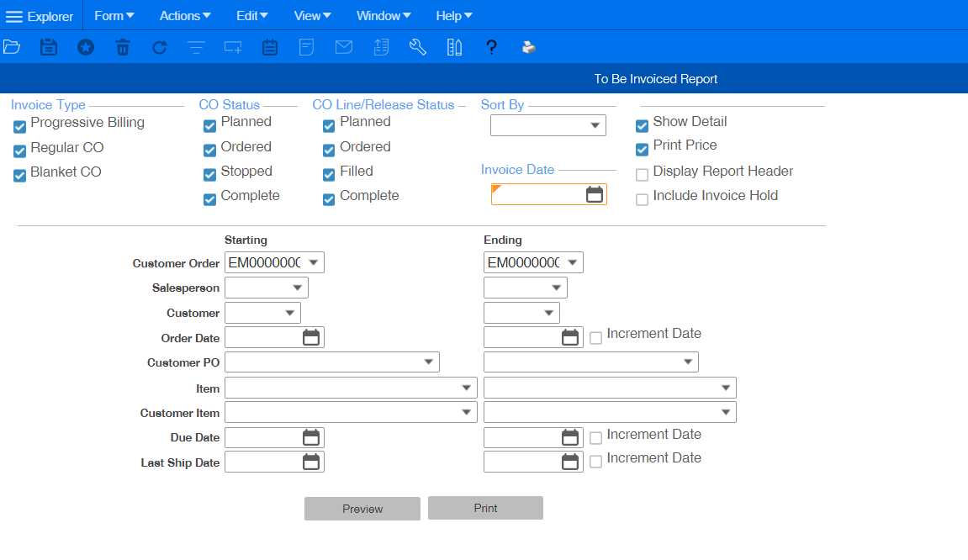968x560 pixels.
Task: Expand the Sort By dropdown
Action: [595, 125]
